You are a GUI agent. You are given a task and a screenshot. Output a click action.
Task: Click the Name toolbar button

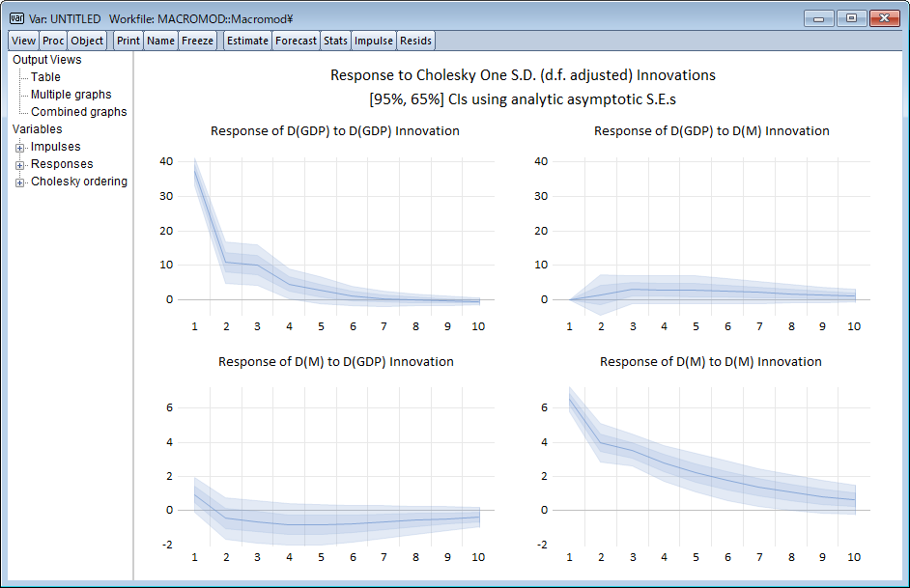(160, 41)
